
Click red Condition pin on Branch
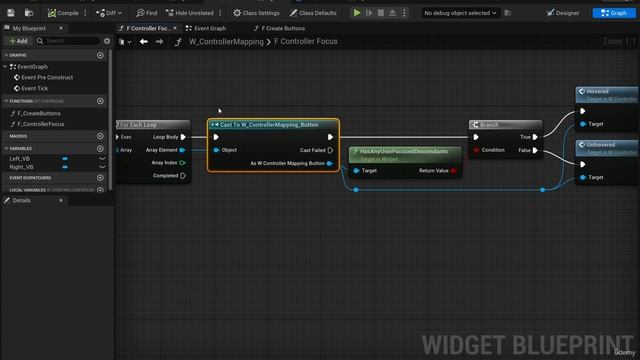pos(476,150)
